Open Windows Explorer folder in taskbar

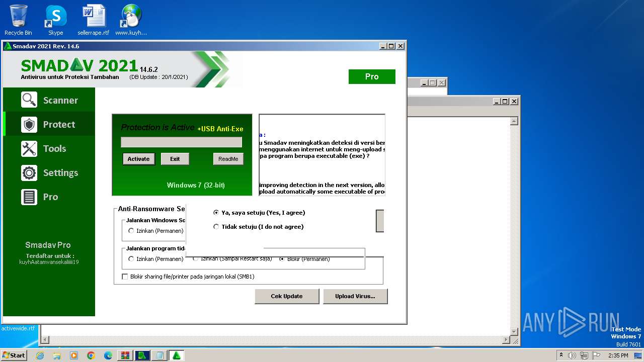point(57,355)
